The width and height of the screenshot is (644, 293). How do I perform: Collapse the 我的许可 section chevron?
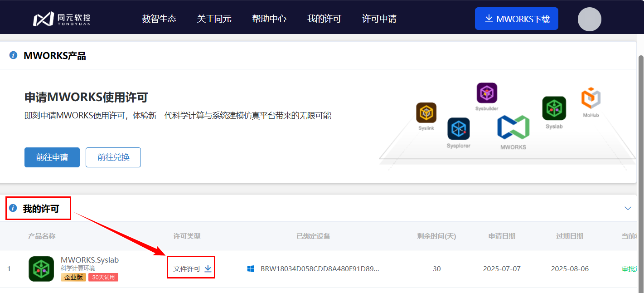click(x=628, y=208)
